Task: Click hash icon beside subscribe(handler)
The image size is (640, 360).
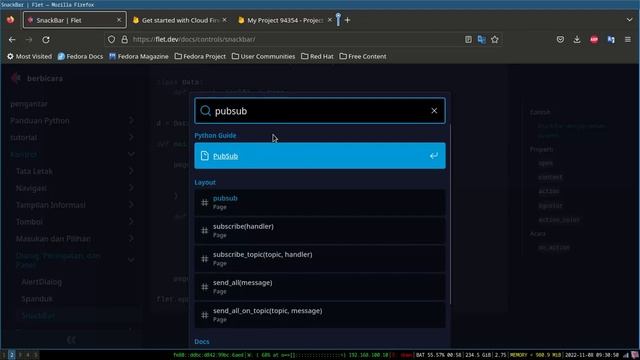Action: (204, 231)
